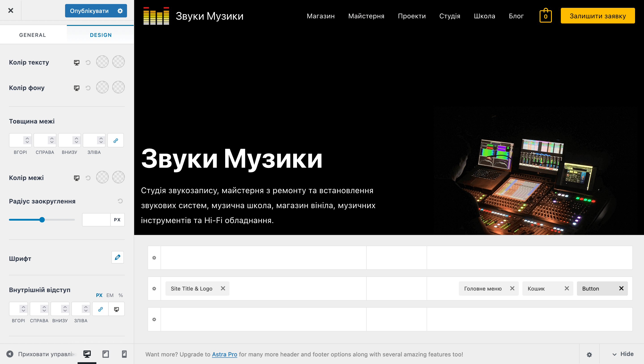Open settings gear of bottom header row
644x364 pixels.
(x=154, y=319)
